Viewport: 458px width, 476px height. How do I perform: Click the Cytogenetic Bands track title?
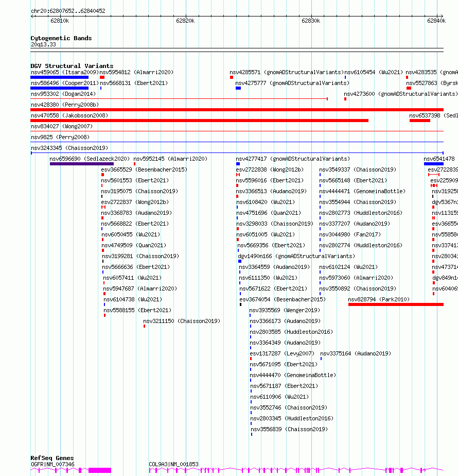click(61, 38)
